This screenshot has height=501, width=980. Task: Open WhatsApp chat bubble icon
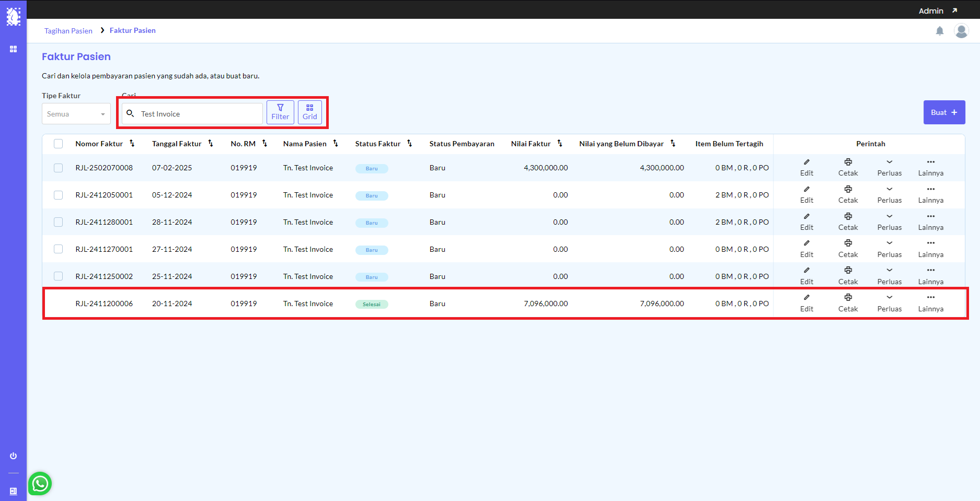[x=40, y=483]
